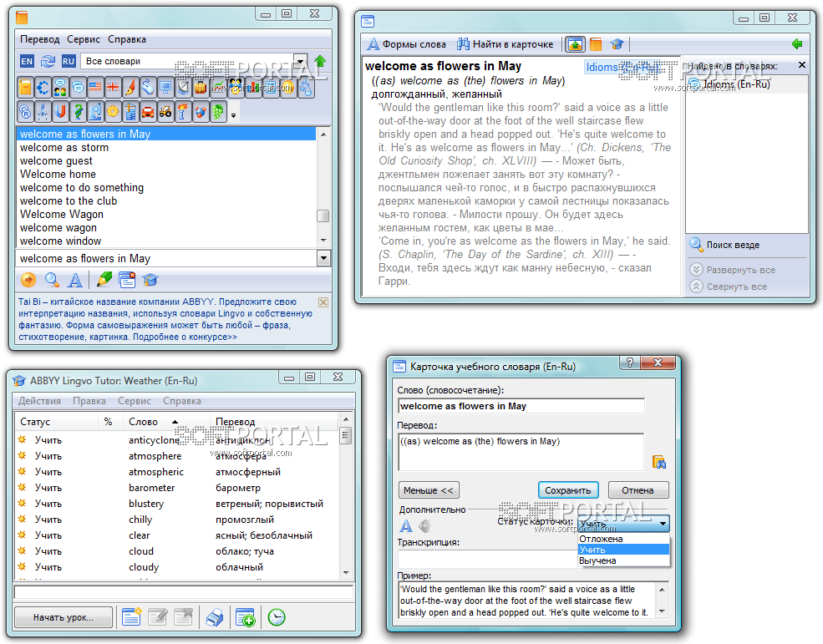Toggle the tractor dictionary icon

165,111
